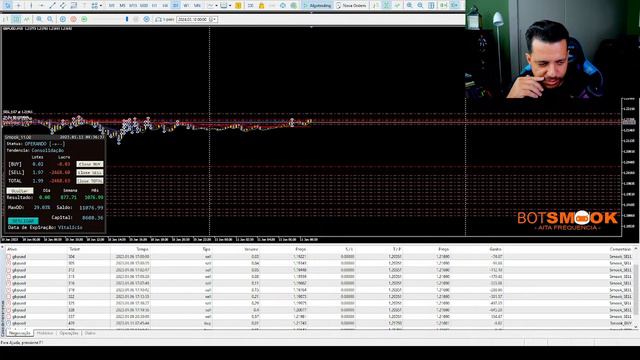The width and height of the screenshot is (640, 360).
Task: Open the indicators list dropdown arrow
Action: 217,5
